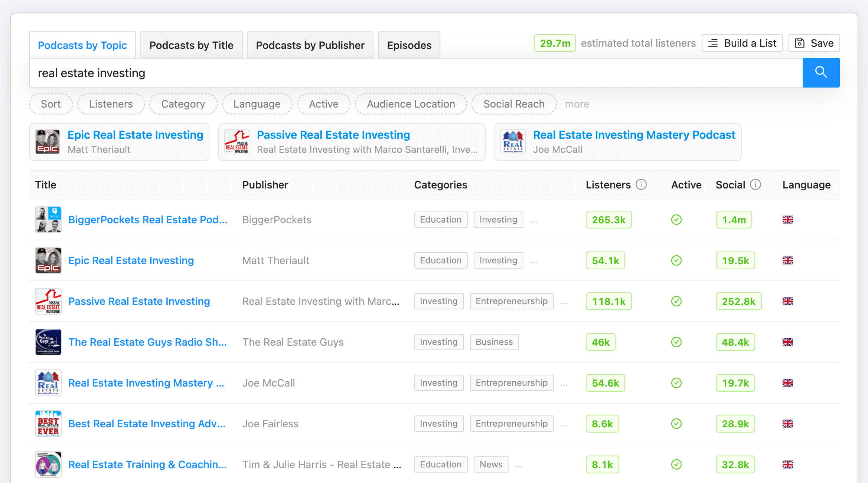Open The Real Estate Guys cover thumbnail

(x=48, y=342)
